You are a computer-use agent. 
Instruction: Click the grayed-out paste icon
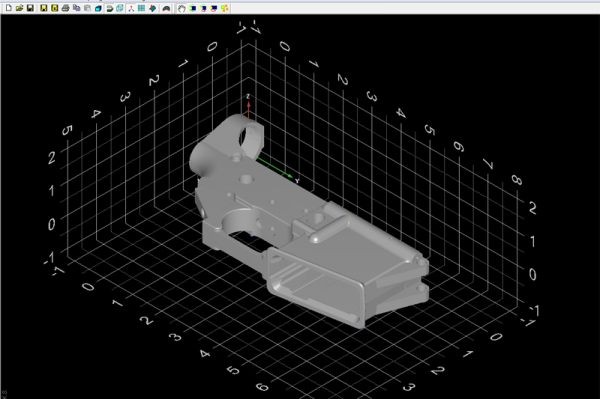87,8
